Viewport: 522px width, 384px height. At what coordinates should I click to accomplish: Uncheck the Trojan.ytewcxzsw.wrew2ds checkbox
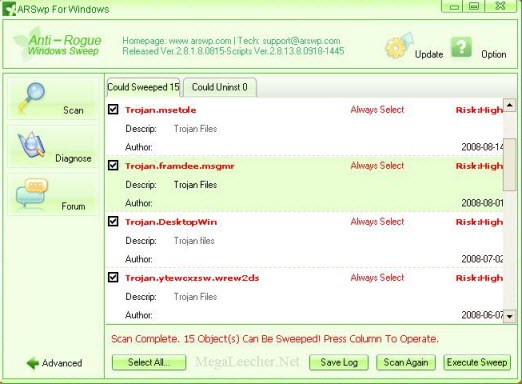click(x=113, y=277)
